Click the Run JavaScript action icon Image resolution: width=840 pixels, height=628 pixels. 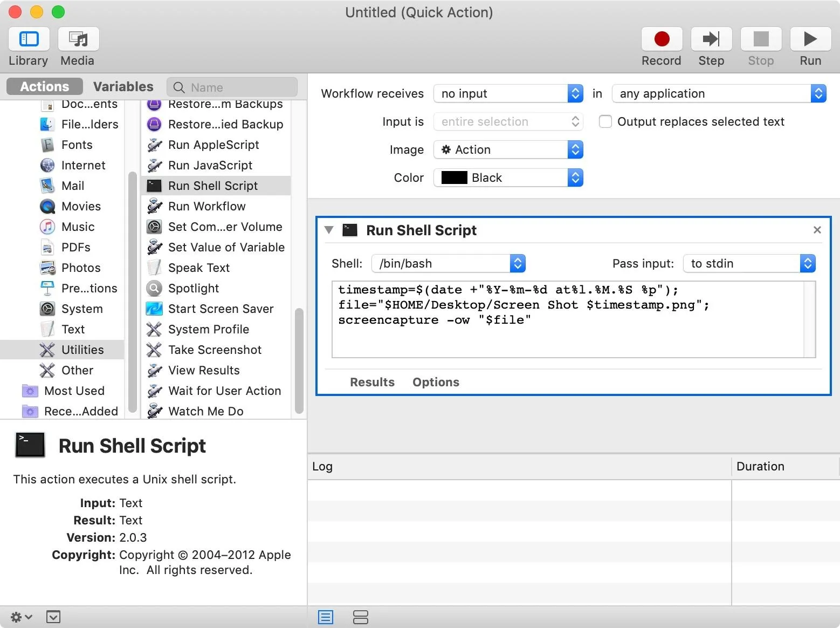tap(154, 165)
